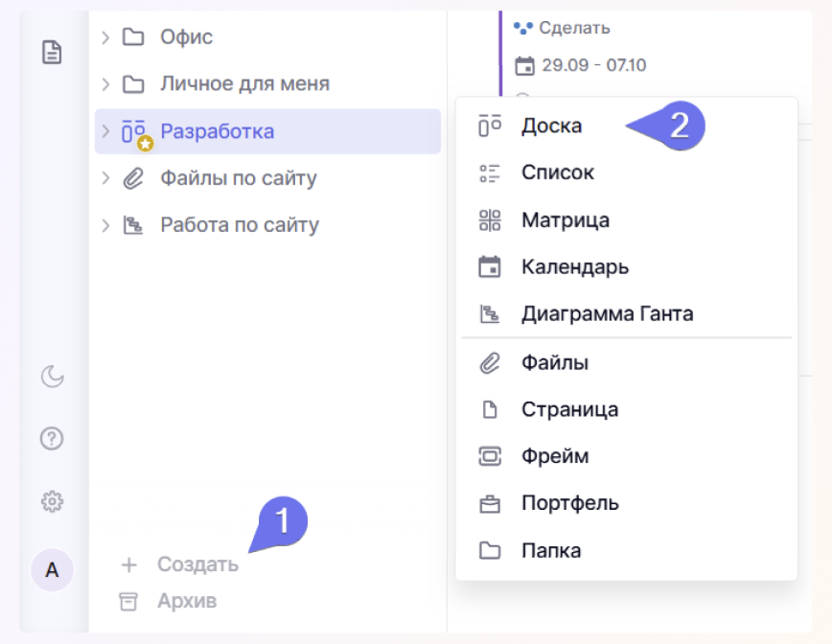This screenshot has width=832, height=644.
Task: Click the Фрейм icon in menu
Action: (490, 457)
